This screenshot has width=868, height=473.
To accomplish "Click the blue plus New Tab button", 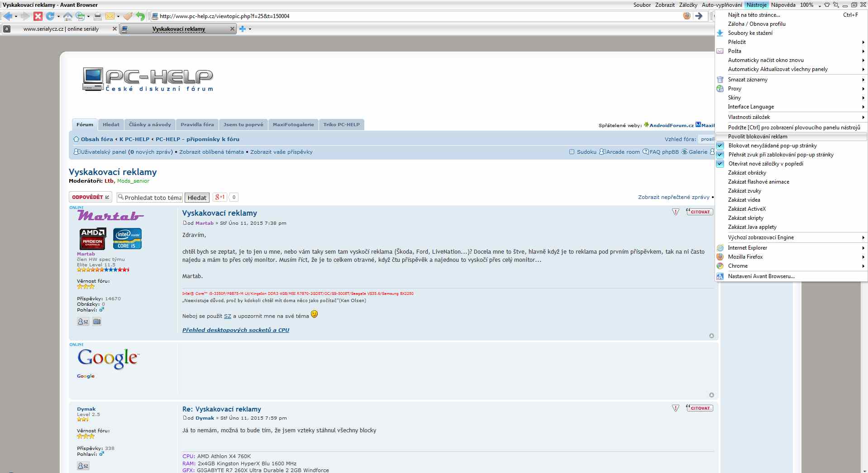I will (243, 29).
